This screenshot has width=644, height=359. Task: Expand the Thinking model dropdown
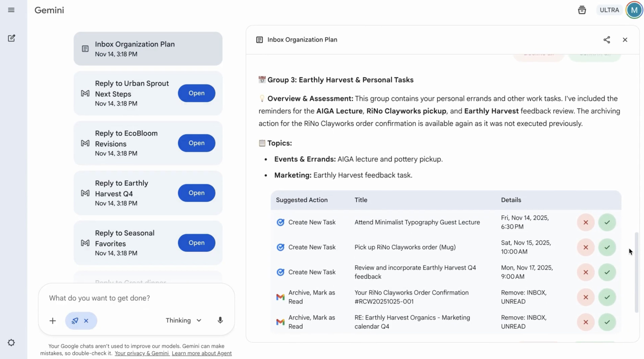tap(184, 320)
